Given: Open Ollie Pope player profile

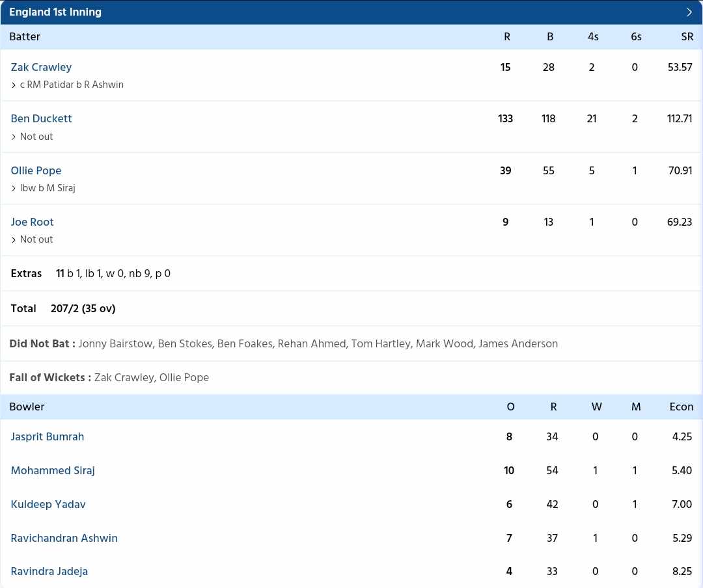Looking at the screenshot, I should tap(36, 170).
